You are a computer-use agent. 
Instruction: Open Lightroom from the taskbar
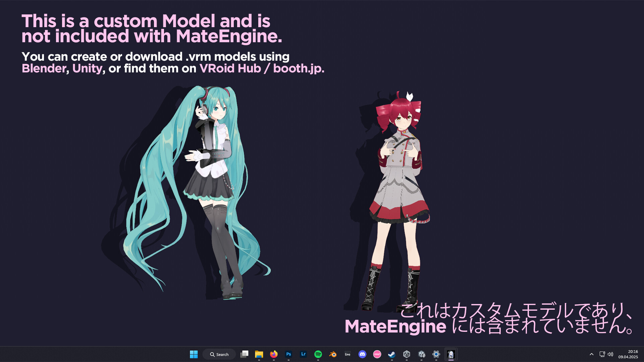(x=303, y=354)
